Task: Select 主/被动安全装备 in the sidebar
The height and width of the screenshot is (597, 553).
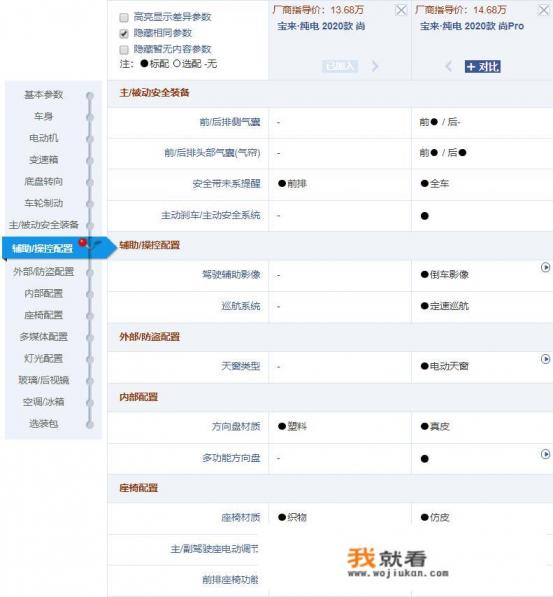Action: [x=43, y=225]
